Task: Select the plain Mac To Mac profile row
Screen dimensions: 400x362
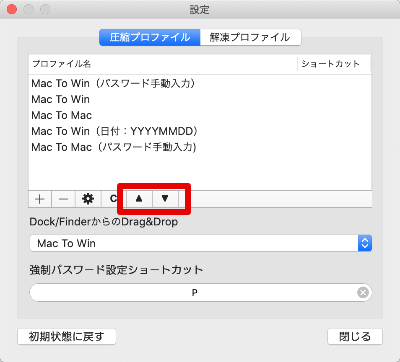Action: [200, 115]
